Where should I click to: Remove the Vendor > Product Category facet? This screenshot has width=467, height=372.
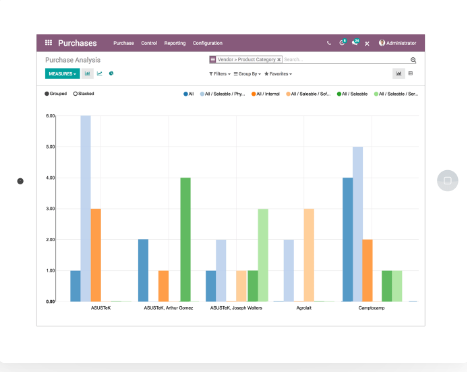[279, 59]
